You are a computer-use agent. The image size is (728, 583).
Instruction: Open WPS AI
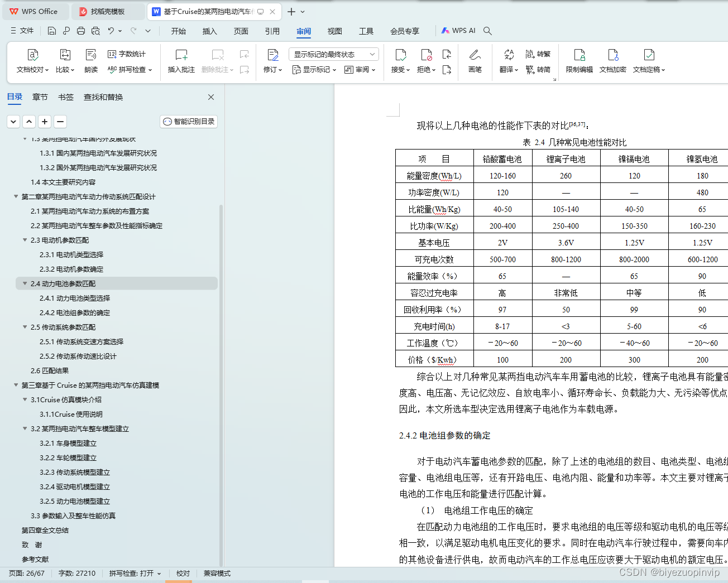[x=458, y=31]
